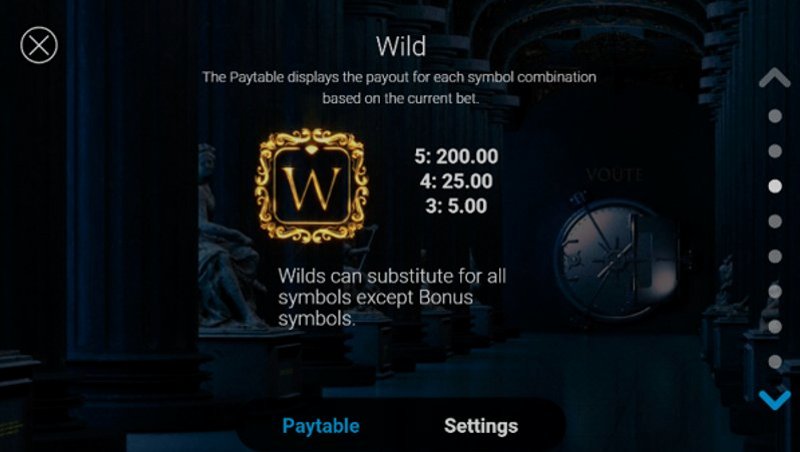The image size is (800, 452).
Task: Select the eighth page indicator dot
Action: click(775, 362)
